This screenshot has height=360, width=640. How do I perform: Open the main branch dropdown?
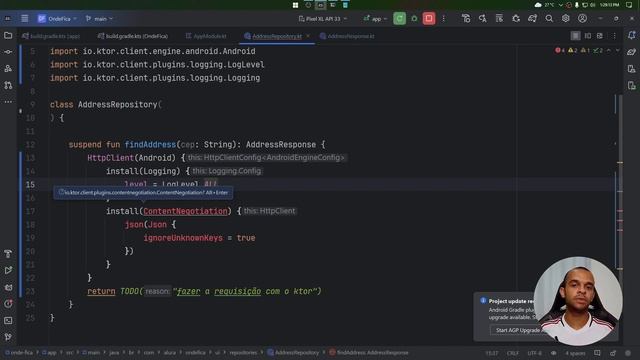click(x=99, y=19)
